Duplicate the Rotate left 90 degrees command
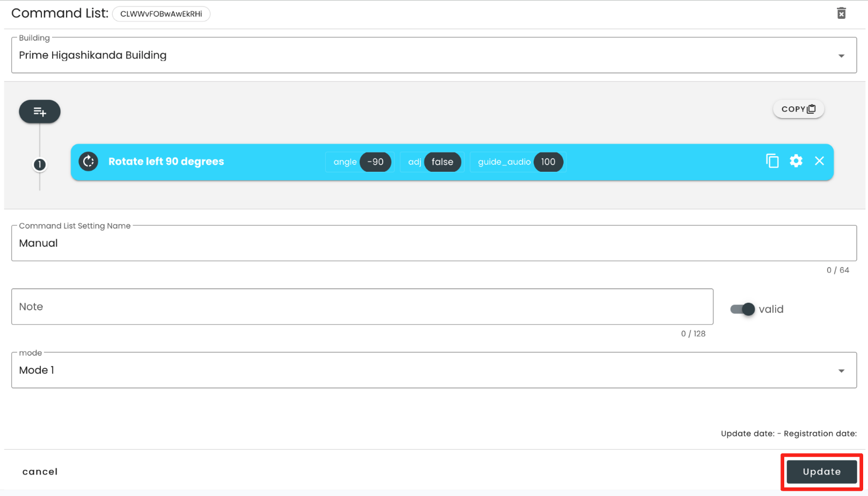 pyautogui.click(x=772, y=161)
